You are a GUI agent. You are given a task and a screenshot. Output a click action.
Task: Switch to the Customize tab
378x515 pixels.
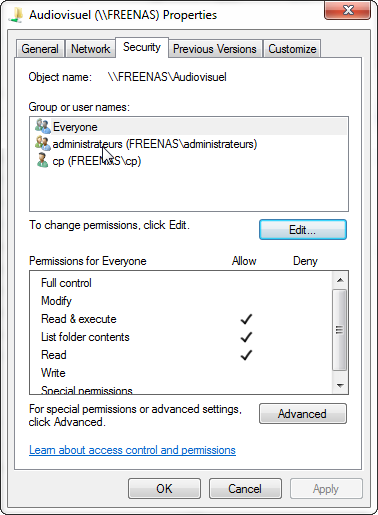[292, 49]
